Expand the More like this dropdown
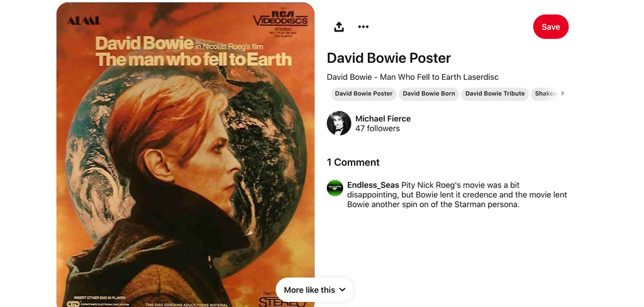The width and height of the screenshot is (644, 307). (314, 290)
